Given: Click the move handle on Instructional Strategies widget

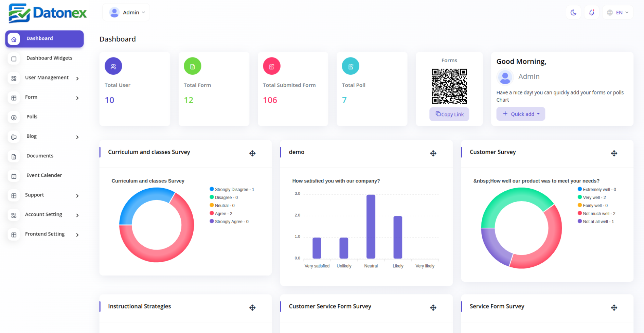Looking at the screenshot, I should pyautogui.click(x=252, y=308).
